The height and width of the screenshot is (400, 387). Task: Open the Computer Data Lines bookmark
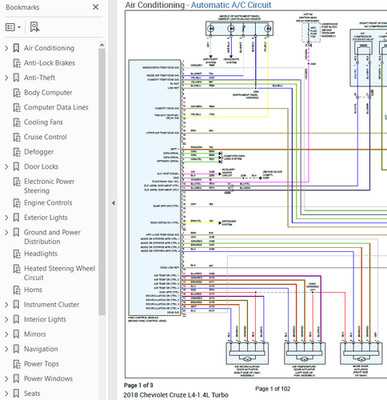(56, 107)
